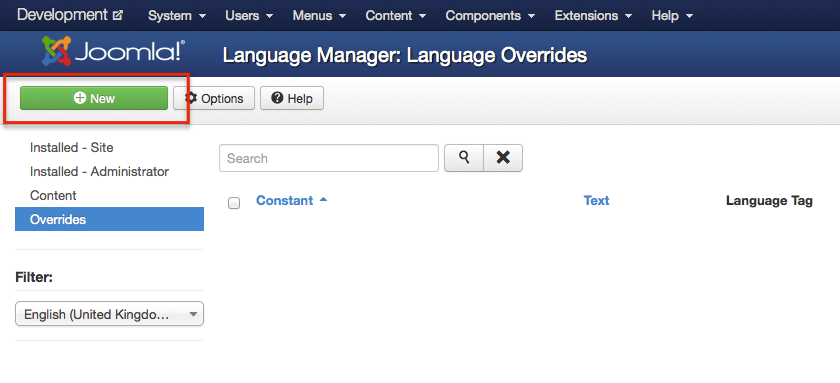
Task: Click the Language Tag column header
Action: (x=769, y=200)
